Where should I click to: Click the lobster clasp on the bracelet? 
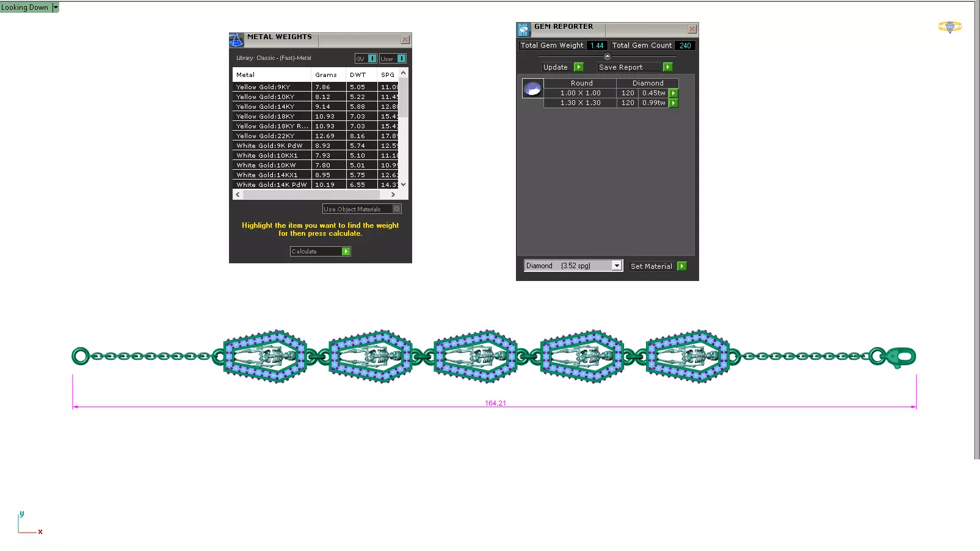[901, 357]
